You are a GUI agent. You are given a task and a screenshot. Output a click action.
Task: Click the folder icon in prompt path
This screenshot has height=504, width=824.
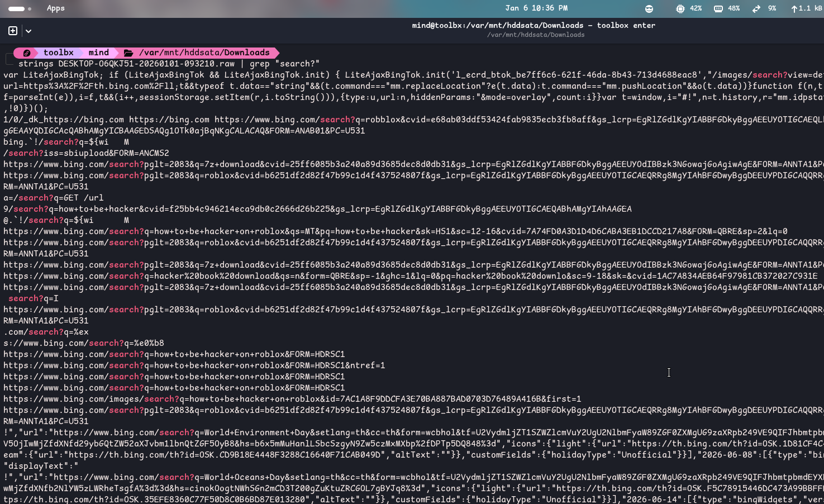tap(128, 53)
